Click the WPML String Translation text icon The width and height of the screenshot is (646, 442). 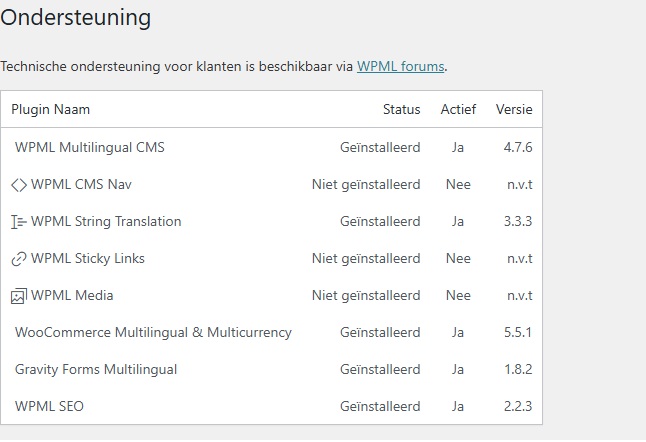pos(19,222)
